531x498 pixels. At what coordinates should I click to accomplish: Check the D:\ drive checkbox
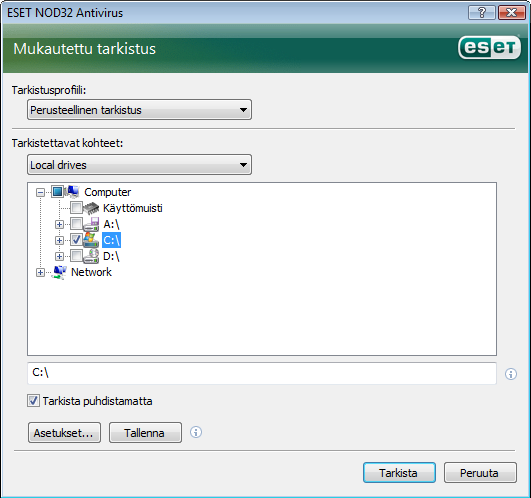click(x=76, y=256)
